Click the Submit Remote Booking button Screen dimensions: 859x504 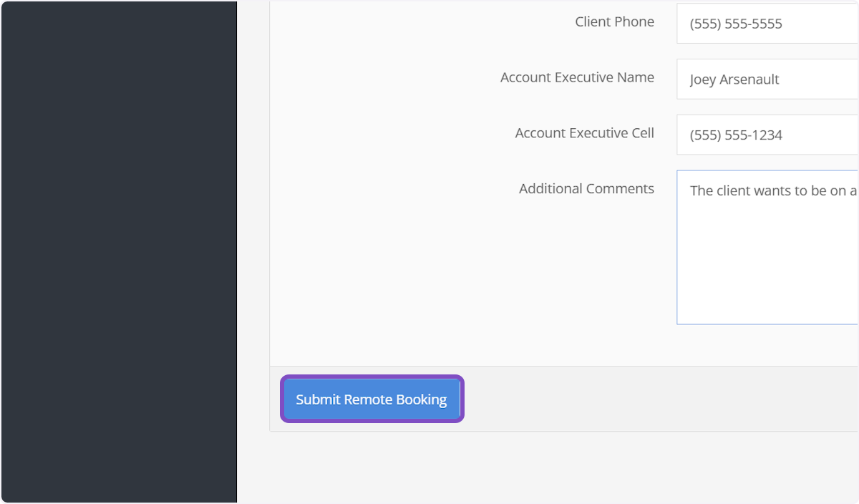(x=372, y=399)
